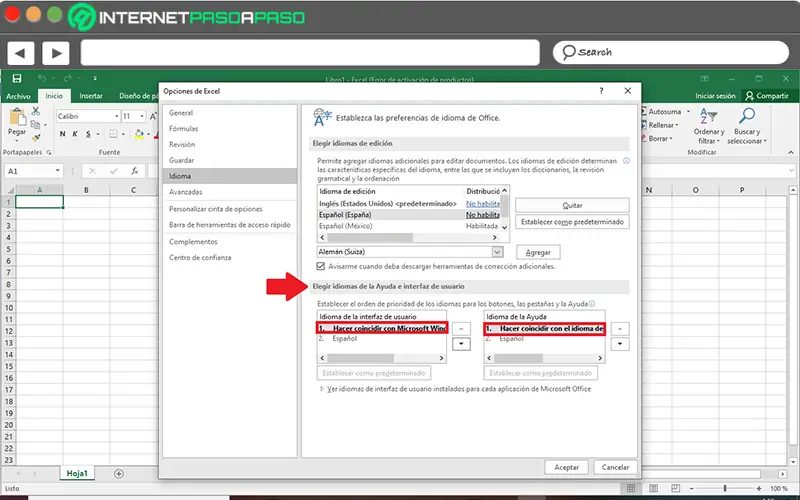Click the insert function fx icon
This screenshot has width=800, height=500.
134,171
